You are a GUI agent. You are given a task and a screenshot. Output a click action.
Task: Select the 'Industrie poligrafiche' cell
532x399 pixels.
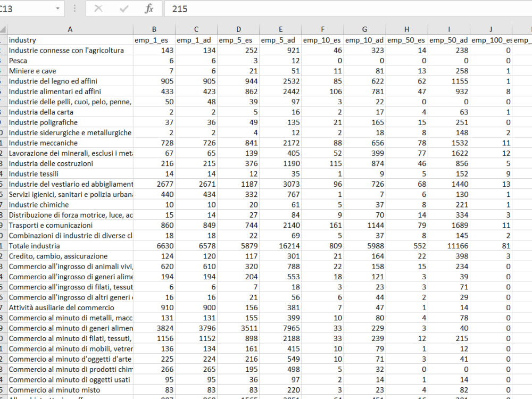coord(70,122)
